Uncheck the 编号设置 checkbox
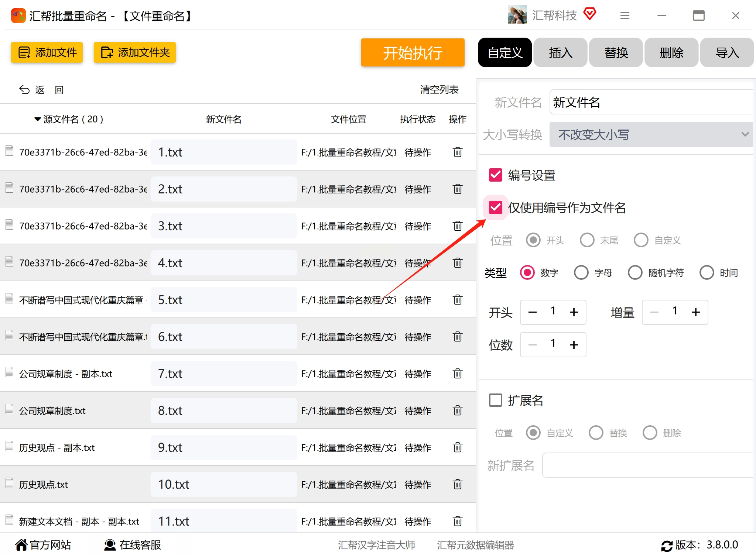This screenshot has height=557, width=756. pos(495,175)
